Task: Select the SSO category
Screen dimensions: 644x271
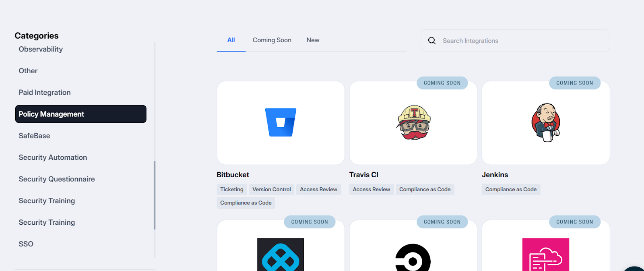Action: tap(26, 244)
